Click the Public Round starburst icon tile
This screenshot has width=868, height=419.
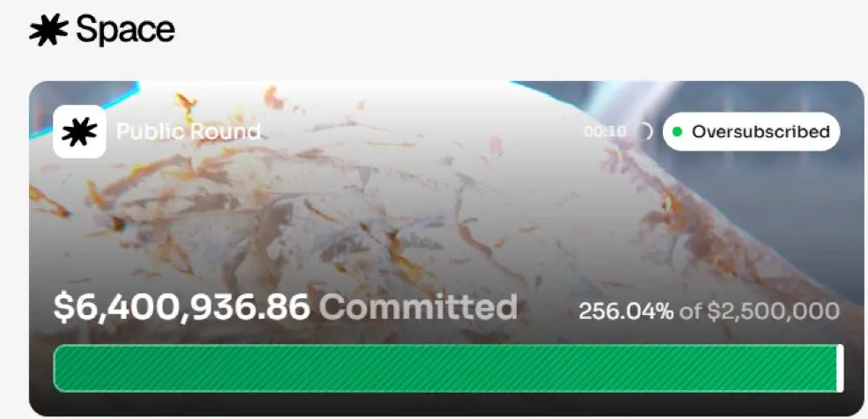(80, 132)
